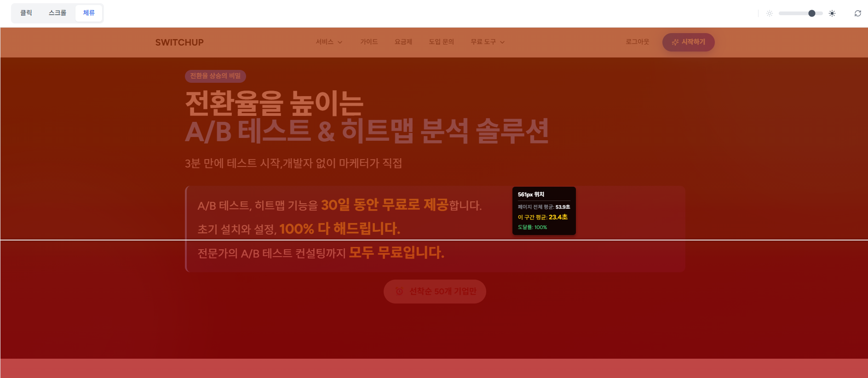Image resolution: width=868 pixels, height=378 pixels.
Task: Click the 전환율 상승의 비밀 badge
Action: coord(215,76)
